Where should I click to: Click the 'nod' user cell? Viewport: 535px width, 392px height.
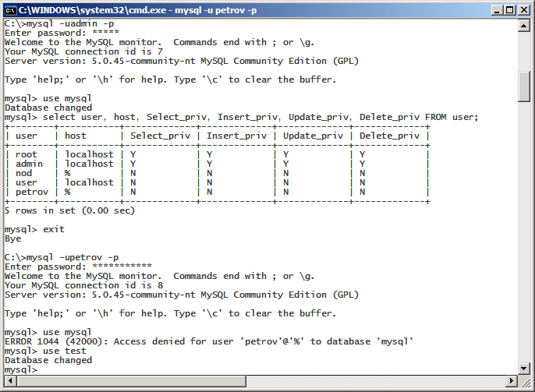(x=23, y=173)
